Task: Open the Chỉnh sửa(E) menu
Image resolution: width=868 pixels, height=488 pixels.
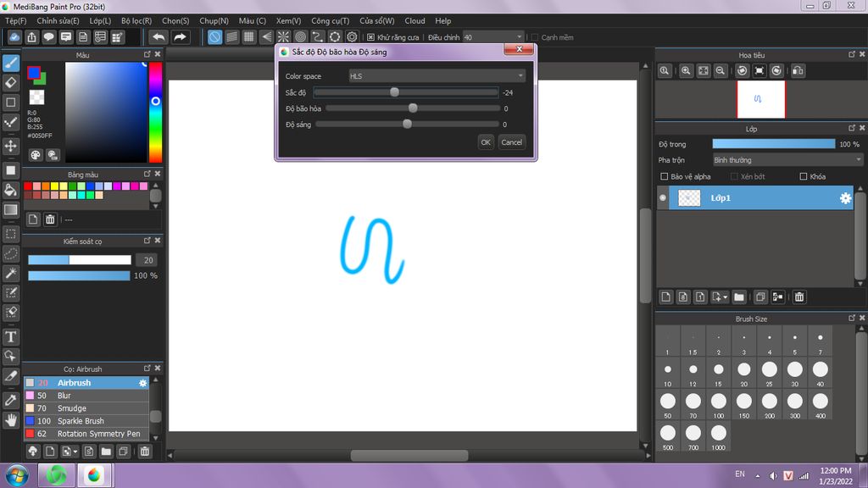Action: tap(58, 20)
